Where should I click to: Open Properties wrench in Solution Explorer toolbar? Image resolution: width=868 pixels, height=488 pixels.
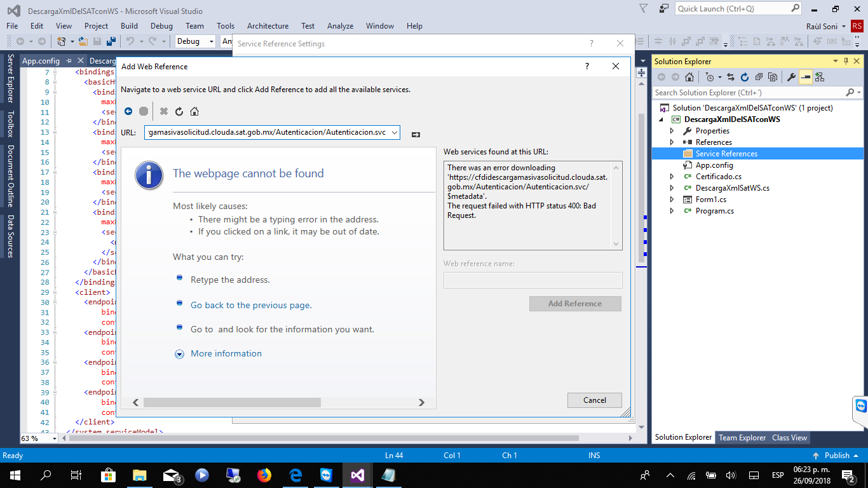(791, 77)
